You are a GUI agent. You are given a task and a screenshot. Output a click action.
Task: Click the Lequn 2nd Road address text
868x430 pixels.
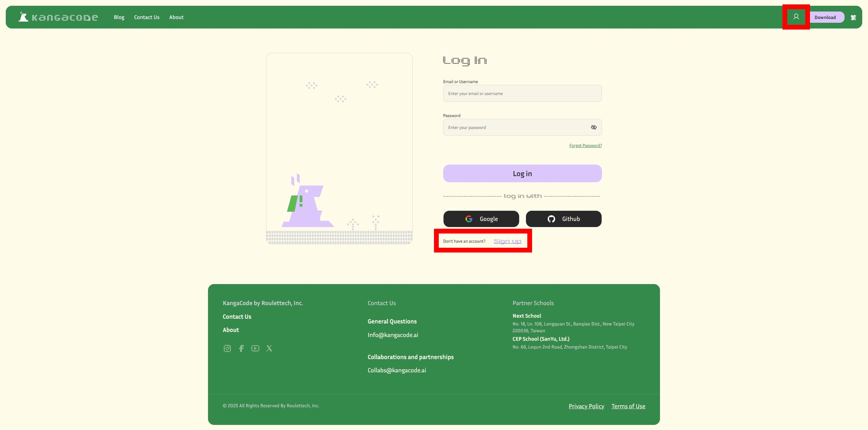click(570, 347)
